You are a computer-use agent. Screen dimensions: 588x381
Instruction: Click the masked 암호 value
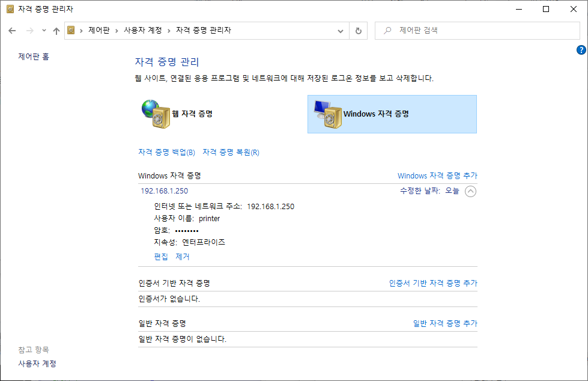pyautogui.click(x=187, y=231)
